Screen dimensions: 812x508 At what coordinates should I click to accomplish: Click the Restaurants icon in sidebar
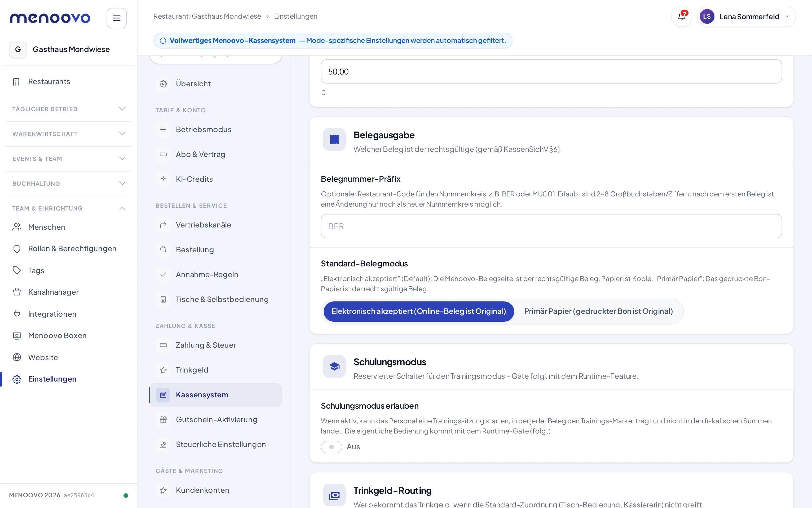coord(16,82)
